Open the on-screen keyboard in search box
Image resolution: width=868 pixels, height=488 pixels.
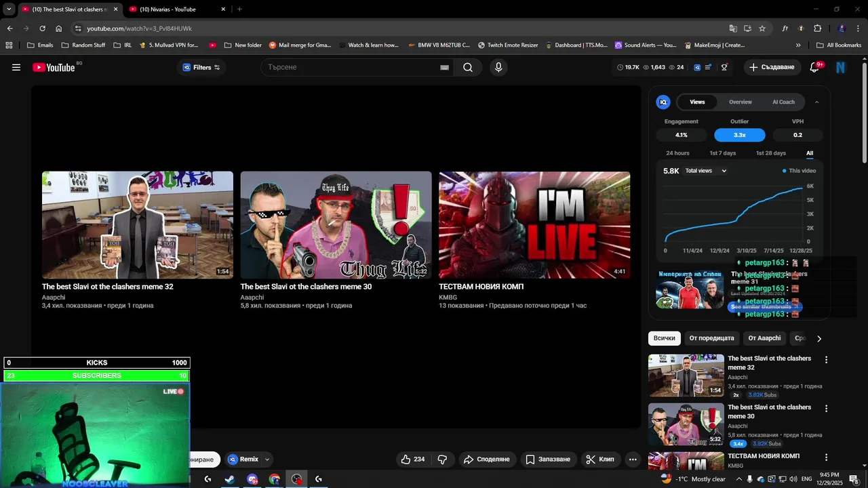pos(444,68)
